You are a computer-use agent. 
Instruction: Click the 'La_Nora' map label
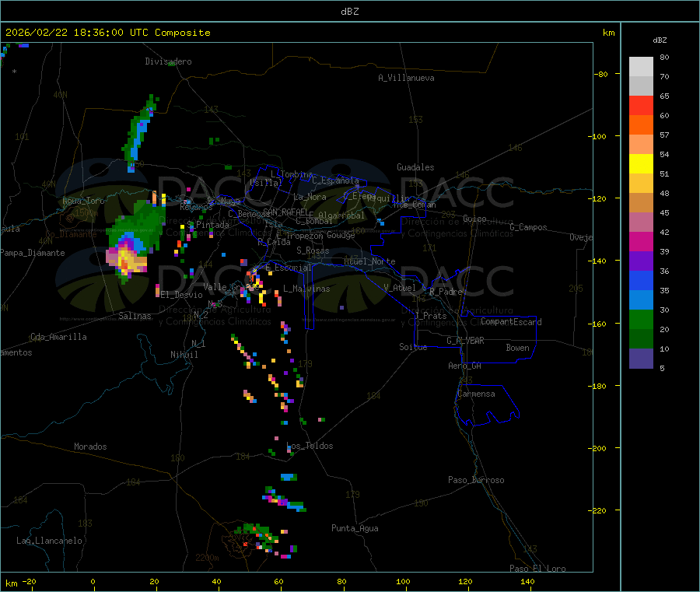click(310, 197)
